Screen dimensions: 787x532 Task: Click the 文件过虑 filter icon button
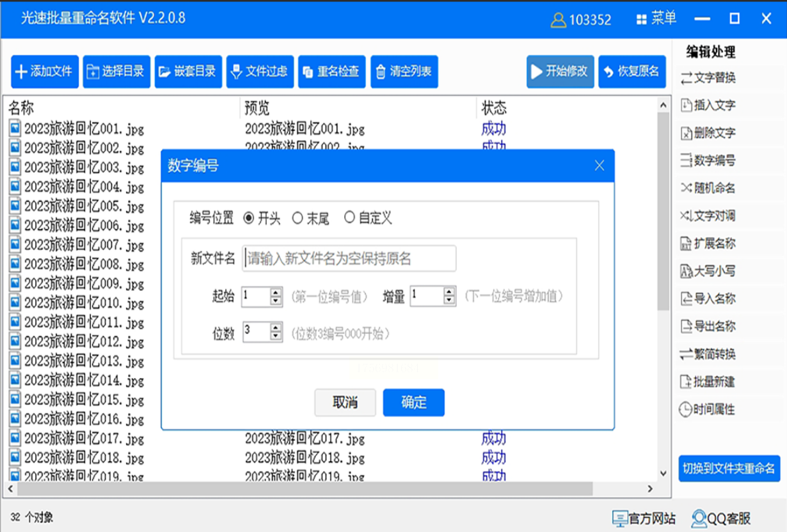click(x=260, y=72)
